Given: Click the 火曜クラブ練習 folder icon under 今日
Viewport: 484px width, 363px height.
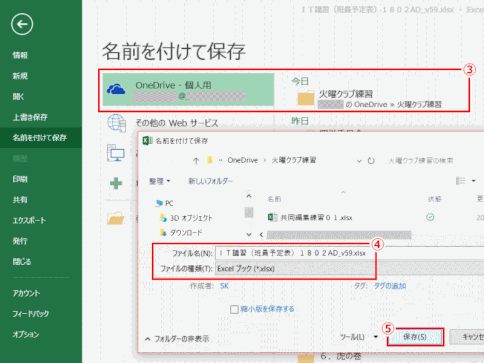Looking at the screenshot, I should (306, 98).
